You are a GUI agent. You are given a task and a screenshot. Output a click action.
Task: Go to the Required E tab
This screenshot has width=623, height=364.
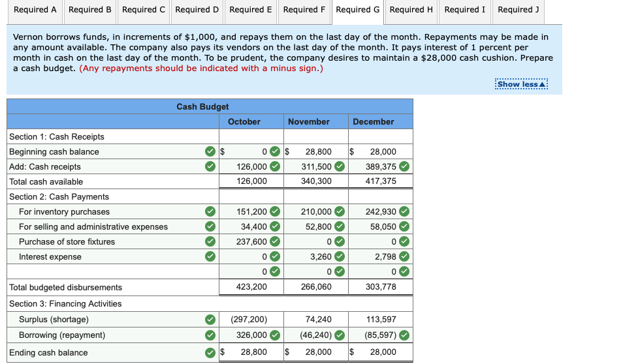[251, 10]
